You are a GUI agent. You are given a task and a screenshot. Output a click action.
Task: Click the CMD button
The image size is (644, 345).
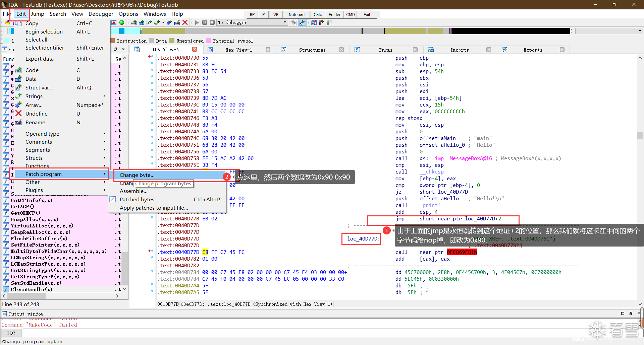351,14
